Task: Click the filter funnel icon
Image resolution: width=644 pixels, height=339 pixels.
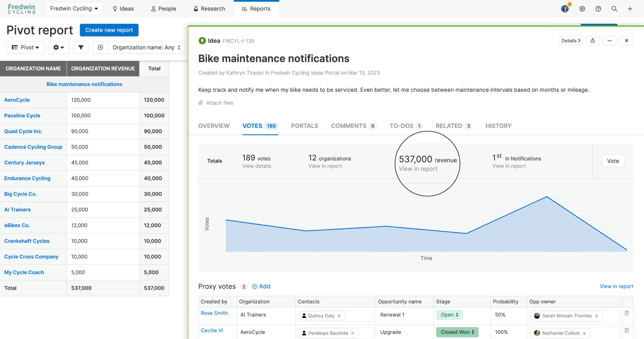Action: pos(81,47)
